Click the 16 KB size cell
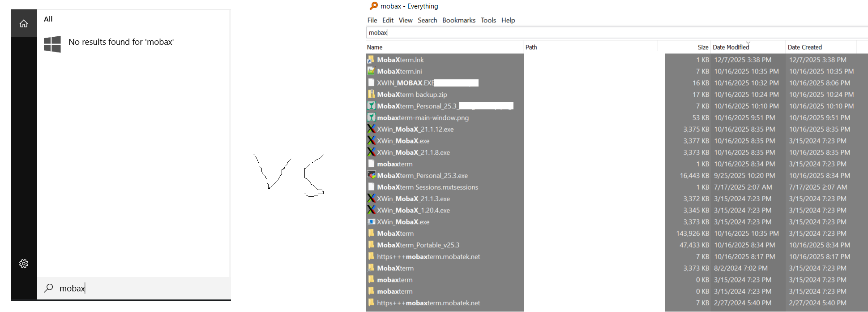Image resolution: width=868 pixels, height=312 pixels. 701,83
